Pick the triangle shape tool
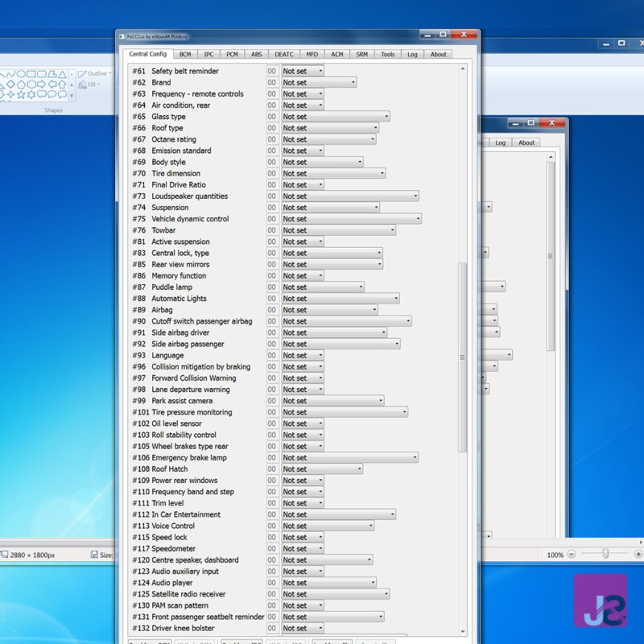This screenshot has width=644, height=644. (x=62, y=74)
